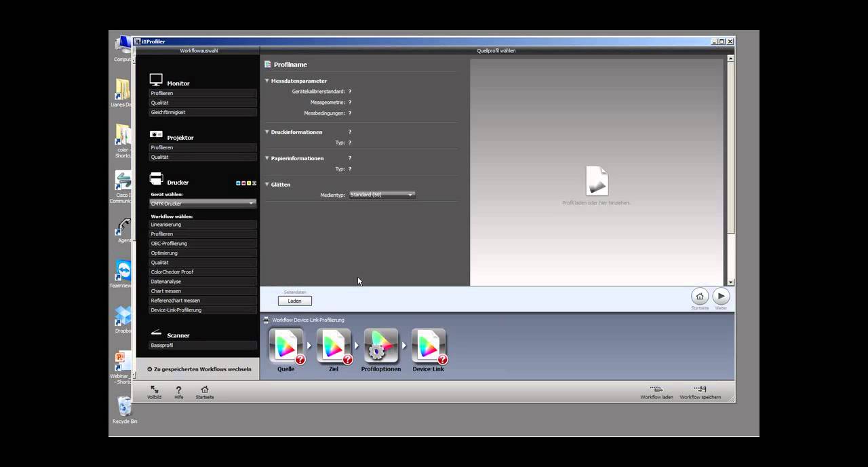
Task: Click the round Startseite home button
Action: click(x=700, y=296)
